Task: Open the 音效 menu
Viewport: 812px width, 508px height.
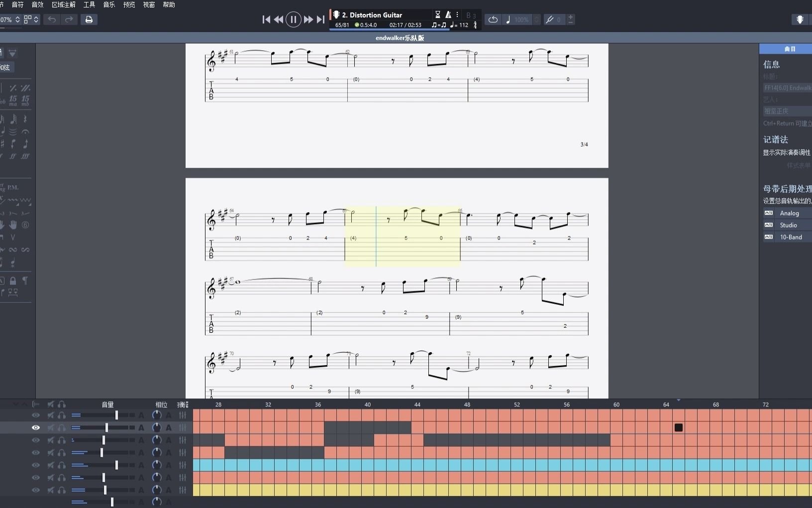Action: click(37, 4)
